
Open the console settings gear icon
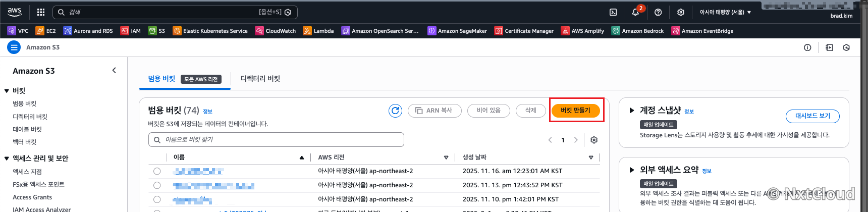(681, 12)
